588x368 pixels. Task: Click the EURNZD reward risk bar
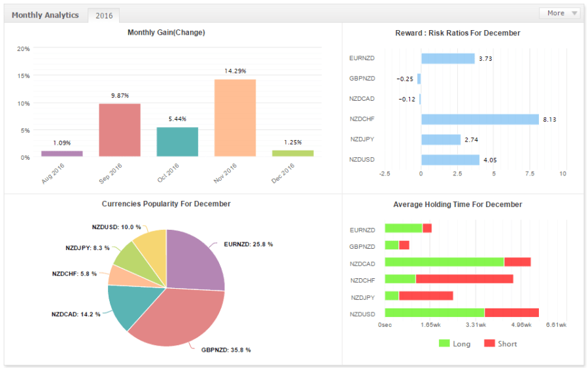click(x=447, y=59)
